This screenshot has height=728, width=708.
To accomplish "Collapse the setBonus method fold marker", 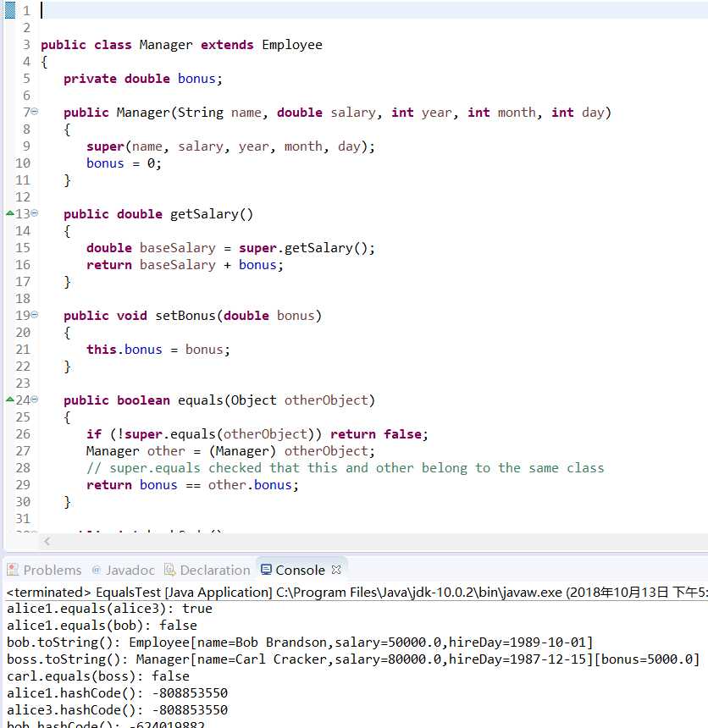I will [35, 315].
